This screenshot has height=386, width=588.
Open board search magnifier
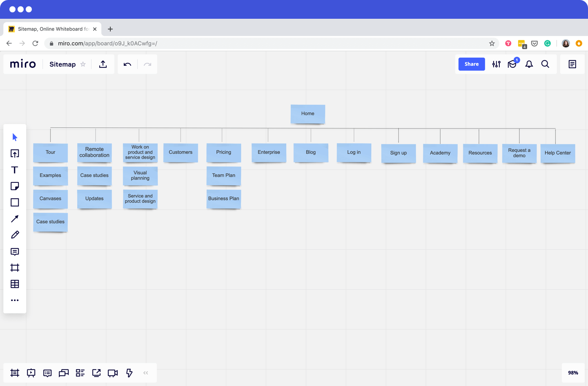(x=546, y=64)
